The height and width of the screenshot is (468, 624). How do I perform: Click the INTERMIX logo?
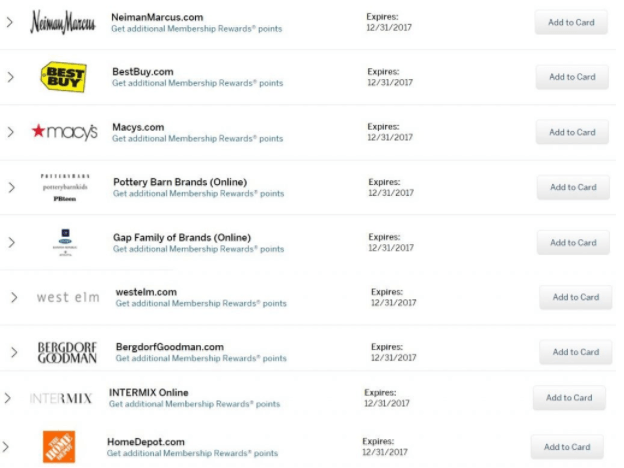[x=61, y=398]
